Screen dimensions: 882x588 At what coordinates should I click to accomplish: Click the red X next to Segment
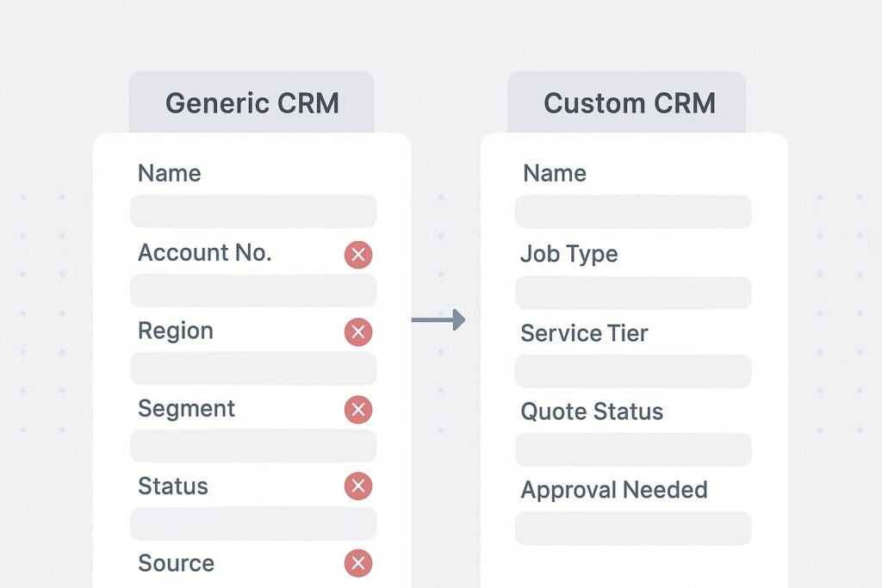click(358, 410)
